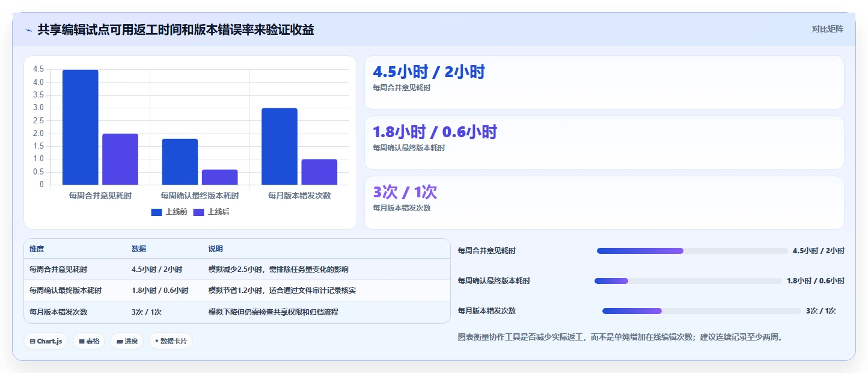The width and height of the screenshot is (868, 373).
Task: Click the chart axis label 每周确认最终版本耗时
Action: [200, 196]
